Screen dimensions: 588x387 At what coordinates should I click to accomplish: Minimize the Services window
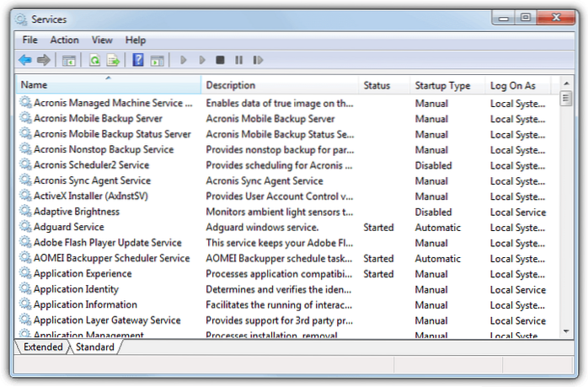(x=504, y=18)
